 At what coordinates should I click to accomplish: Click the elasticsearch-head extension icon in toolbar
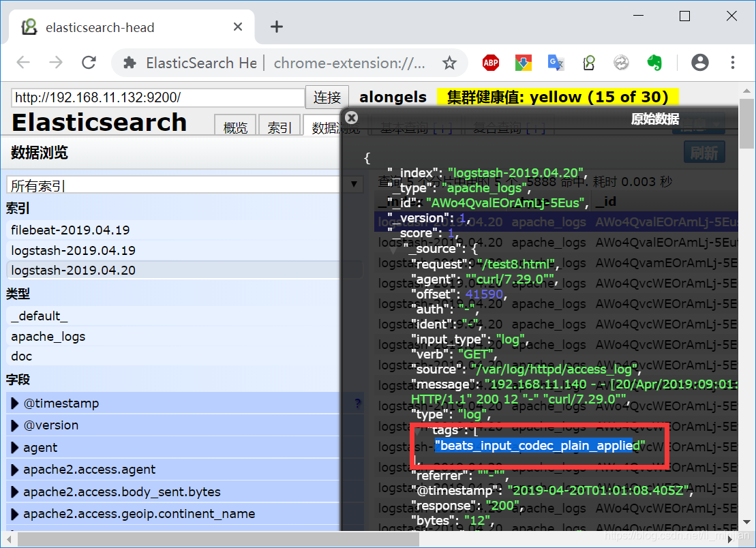click(589, 63)
